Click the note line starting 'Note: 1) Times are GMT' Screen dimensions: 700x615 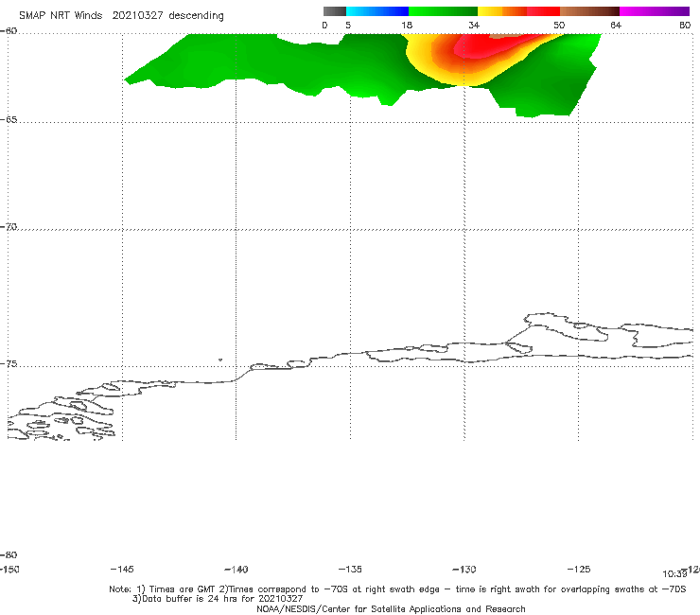tap(397, 589)
